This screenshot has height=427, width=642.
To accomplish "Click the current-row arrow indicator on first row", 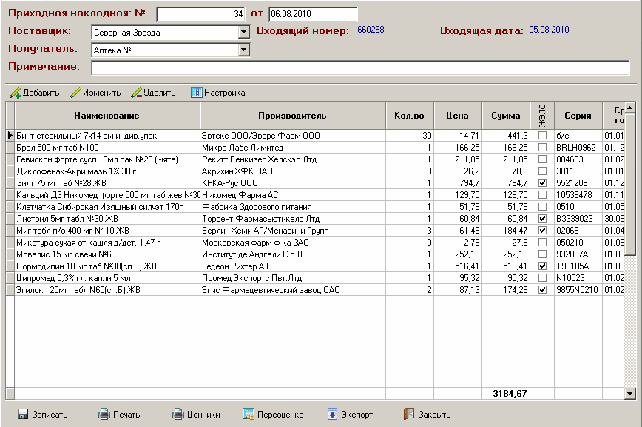I will click(10, 136).
